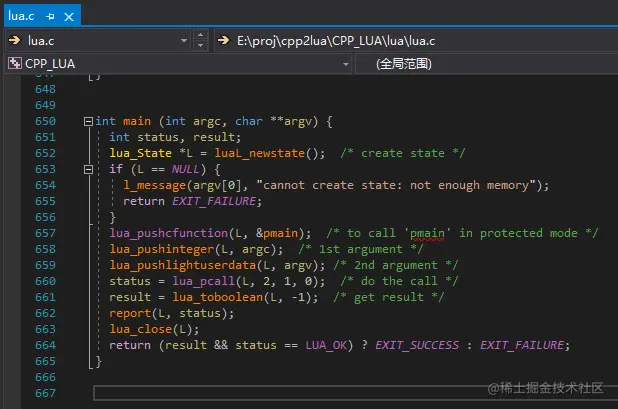
Task: Open the 全局范围 scope dropdown
Action: click(x=486, y=63)
